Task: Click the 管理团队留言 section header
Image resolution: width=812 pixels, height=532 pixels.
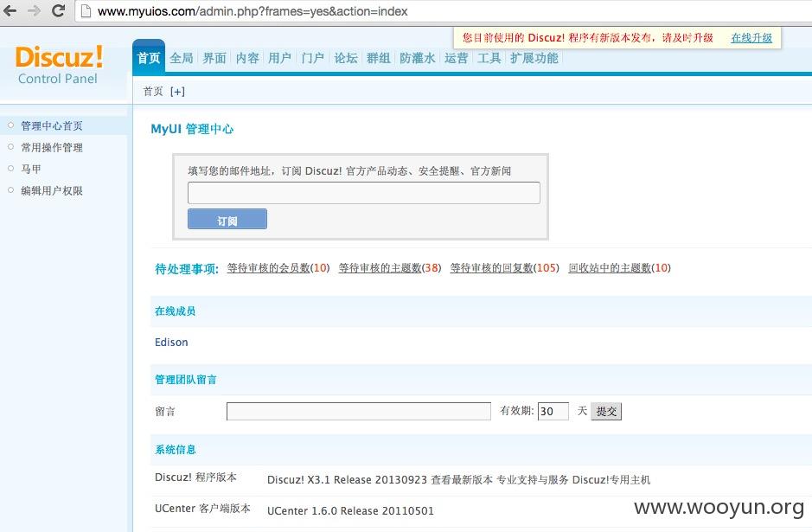Action: click(185, 380)
